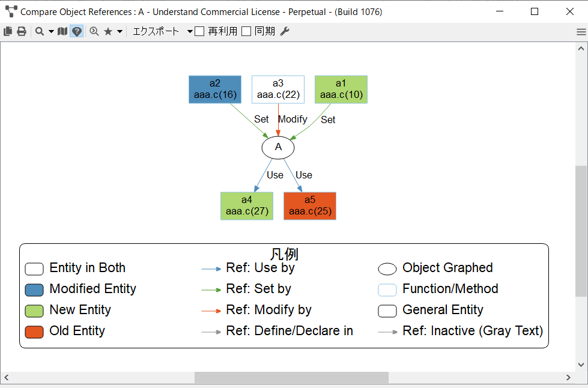Viewport: 588px width, 388px height.
Task: Click the Modify edge label
Action: coord(293,119)
